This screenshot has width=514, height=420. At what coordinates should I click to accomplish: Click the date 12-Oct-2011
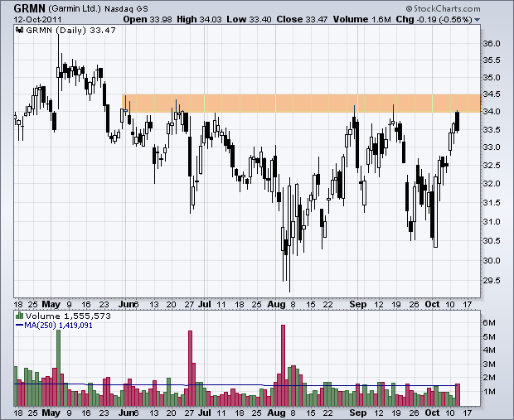tap(37, 19)
